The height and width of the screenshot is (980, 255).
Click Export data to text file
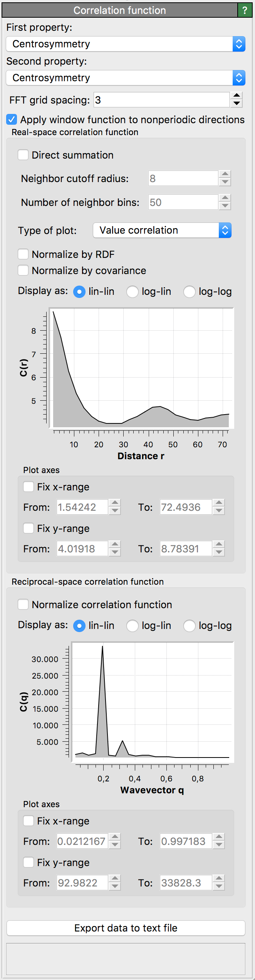126,928
